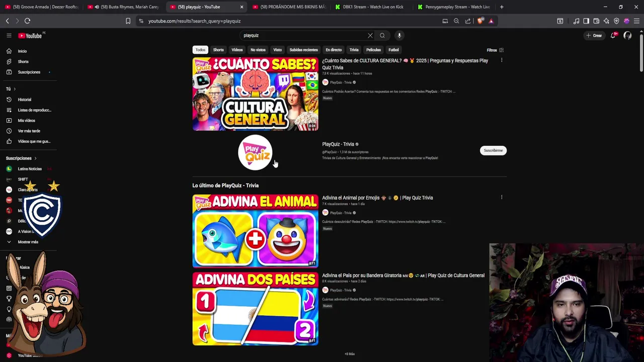Open Shorts in the sidebar

click(x=23, y=61)
